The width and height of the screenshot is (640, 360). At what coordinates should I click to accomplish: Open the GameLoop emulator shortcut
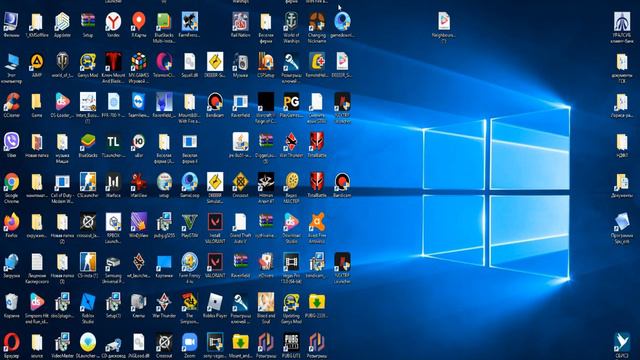tap(189, 182)
